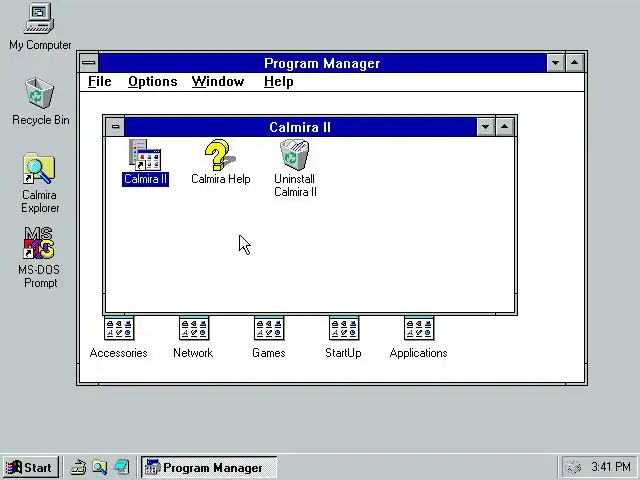Open Program Manager's control menu box
The height and width of the screenshot is (480, 640).
[x=89, y=63]
